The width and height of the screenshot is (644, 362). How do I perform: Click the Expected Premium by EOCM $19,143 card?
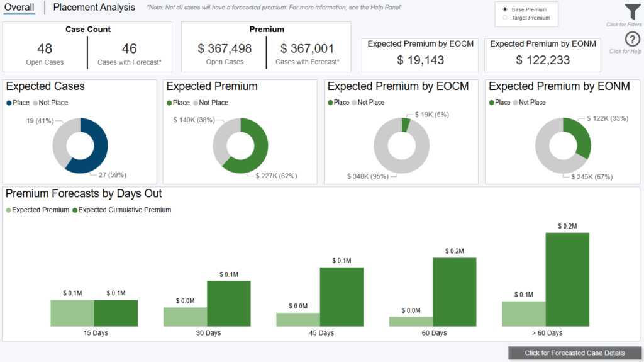pos(421,54)
